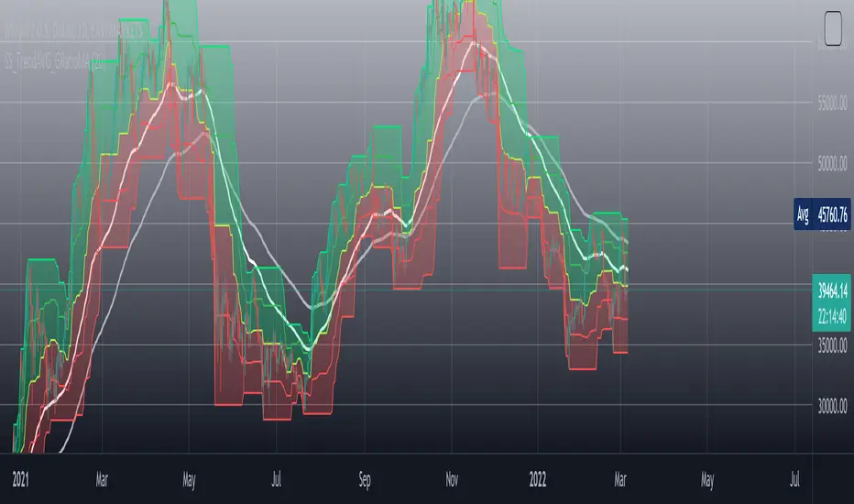Viewport: 854px width, 504px height.
Task: Click the 2022 time axis label
Action: [x=538, y=479]
